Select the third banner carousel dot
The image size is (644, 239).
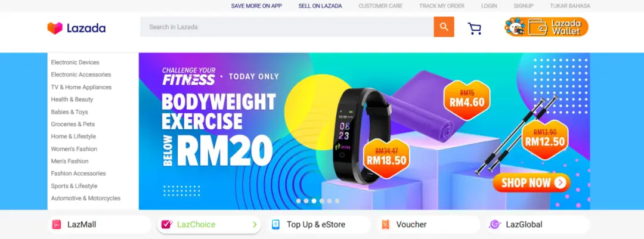coord(314,201)
